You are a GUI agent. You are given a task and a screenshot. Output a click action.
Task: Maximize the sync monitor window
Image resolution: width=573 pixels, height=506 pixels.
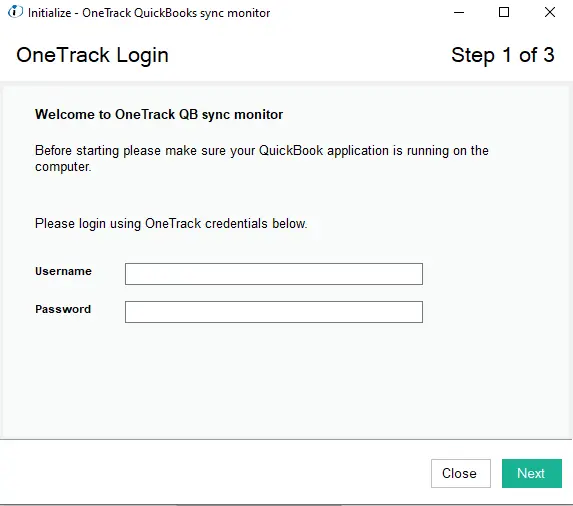point(504,12)
